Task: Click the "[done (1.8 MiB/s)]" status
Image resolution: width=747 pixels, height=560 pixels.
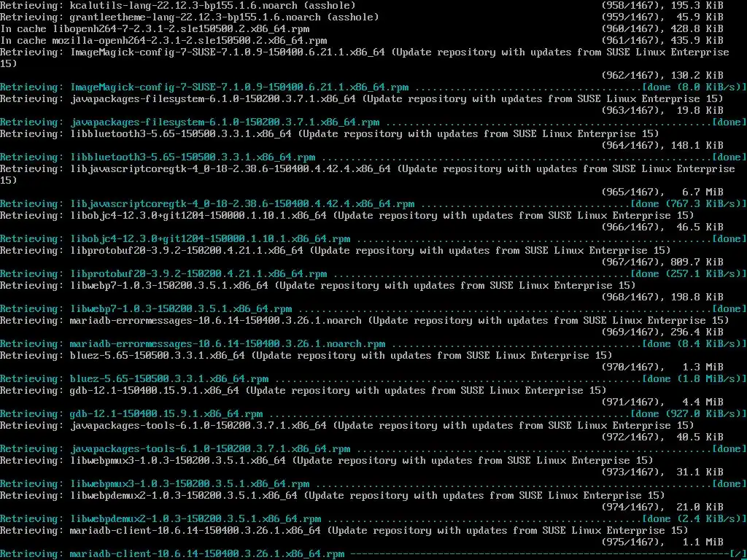Action: coord(694,379)
